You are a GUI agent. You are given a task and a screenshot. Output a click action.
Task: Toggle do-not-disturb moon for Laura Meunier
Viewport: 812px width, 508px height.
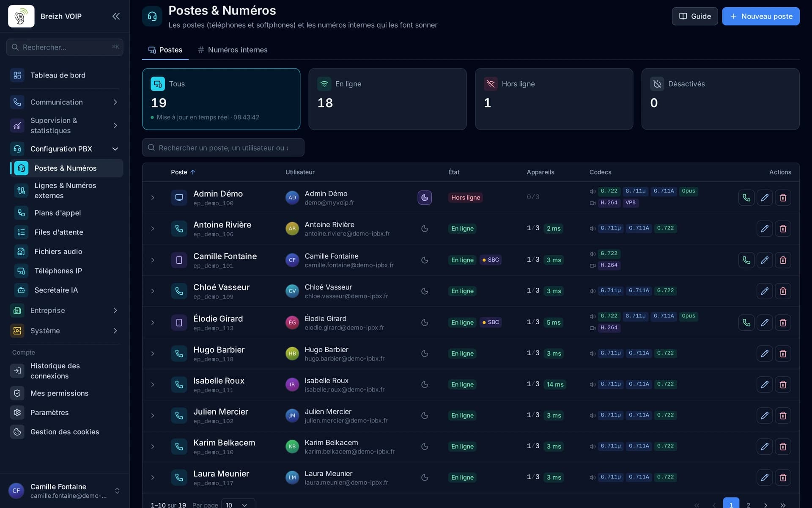[x=425, y=477]
